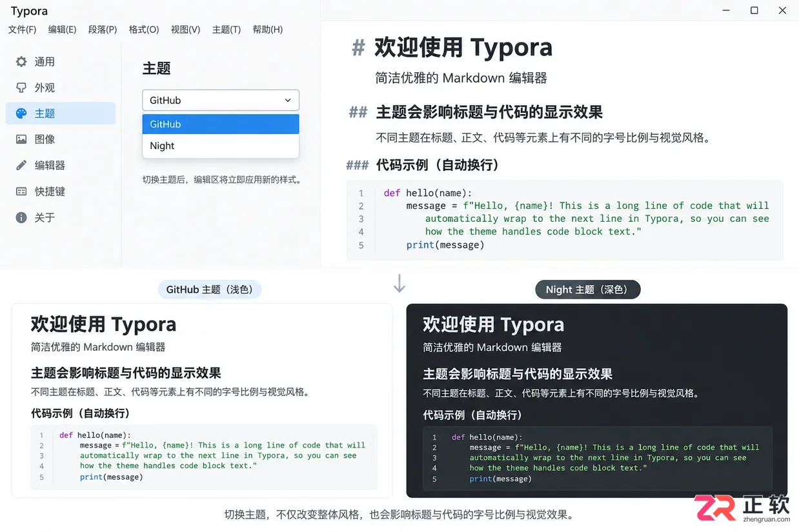Screen dimensions: 799x532
Task: Open the 快捷键 settings section
Action: tap(61, 192)
